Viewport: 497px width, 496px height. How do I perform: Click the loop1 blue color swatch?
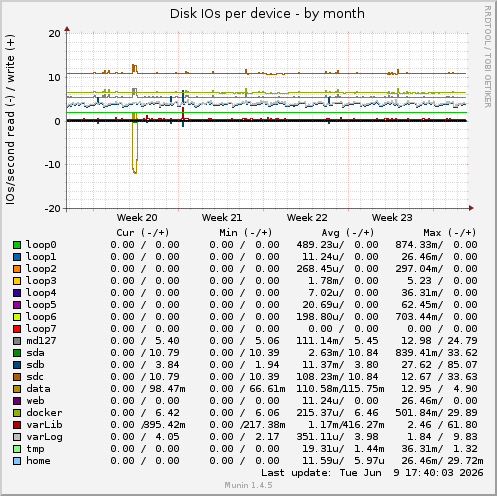click(x=17, y=257)
